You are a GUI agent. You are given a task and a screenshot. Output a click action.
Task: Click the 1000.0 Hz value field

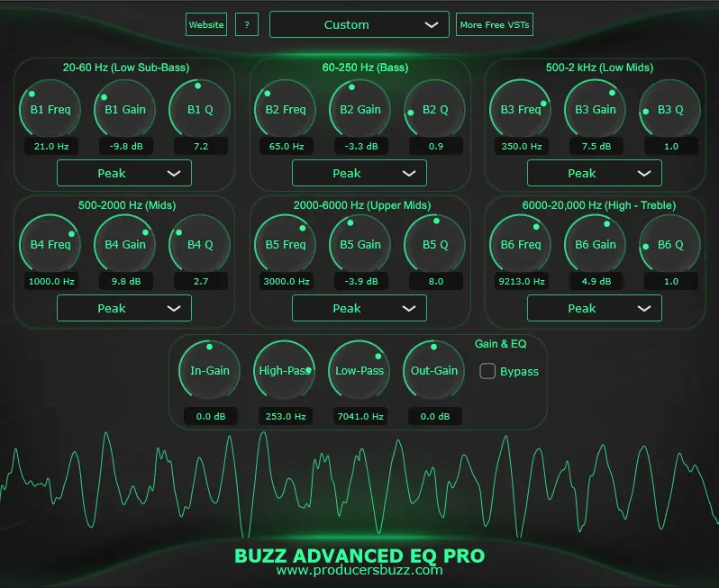tap(51, 281)
